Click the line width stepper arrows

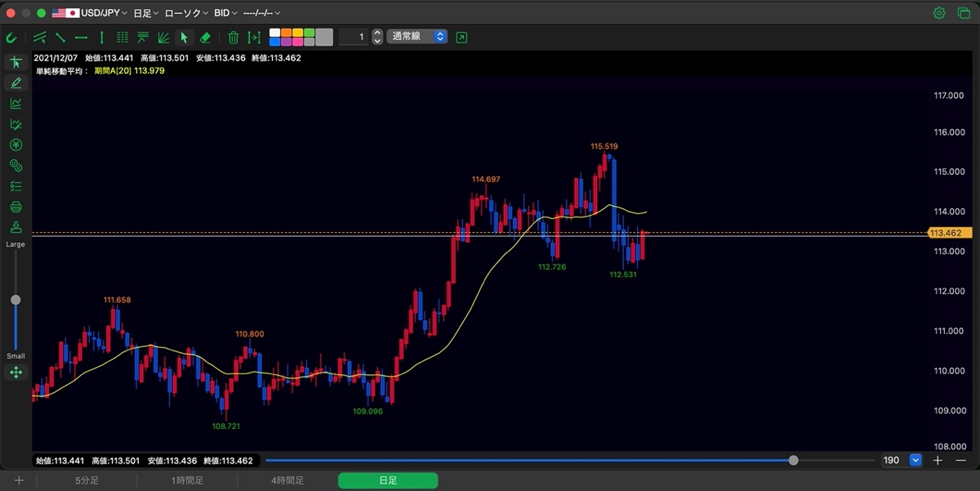pos(377,37)
